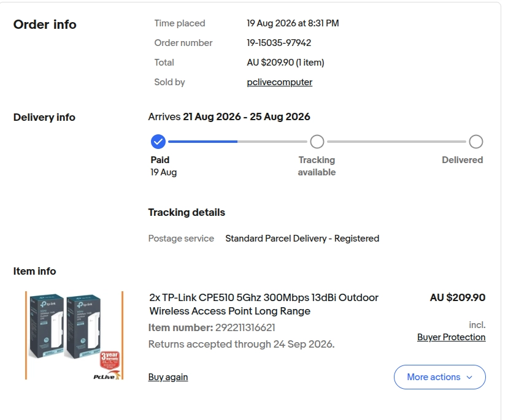Open the pclivecomputer seller link

279,82
